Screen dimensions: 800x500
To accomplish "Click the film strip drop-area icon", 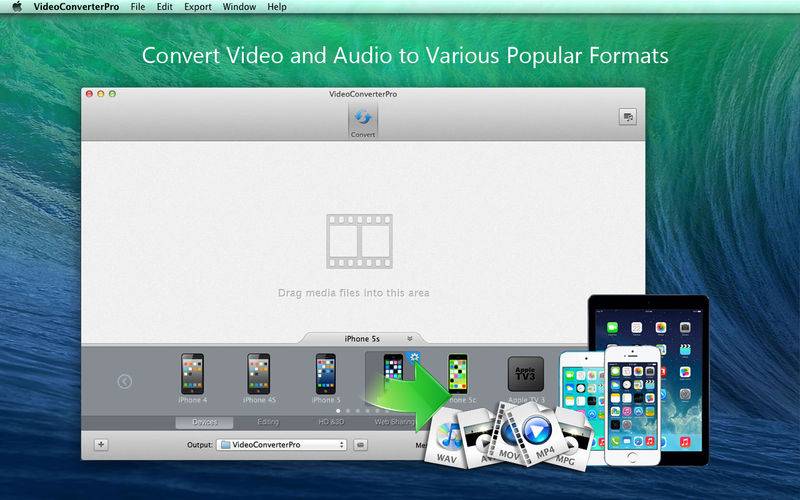I will click(x=360, y=241).
